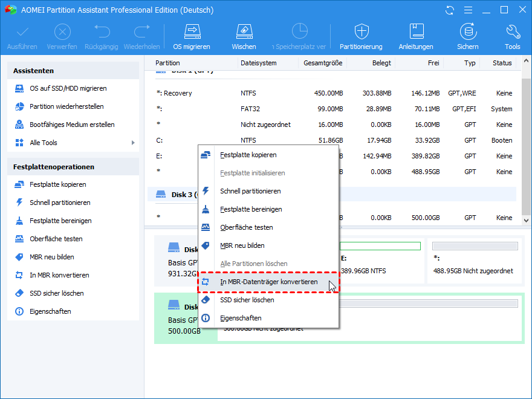This screenshot has height=399, width=532.
Task: Select Bootfähiges Medium erstellen in sidebar
Action: pos(72,125)
